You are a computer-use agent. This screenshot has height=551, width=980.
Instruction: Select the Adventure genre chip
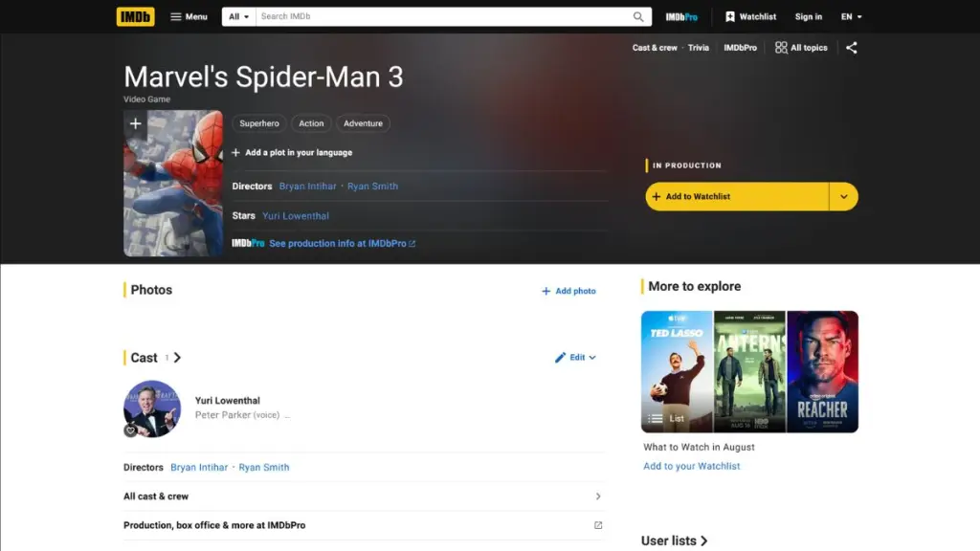363,123
